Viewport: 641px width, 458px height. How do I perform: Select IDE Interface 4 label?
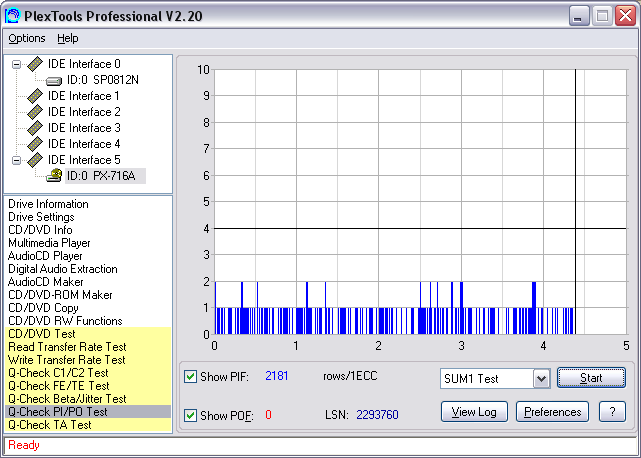pos(84,144)
